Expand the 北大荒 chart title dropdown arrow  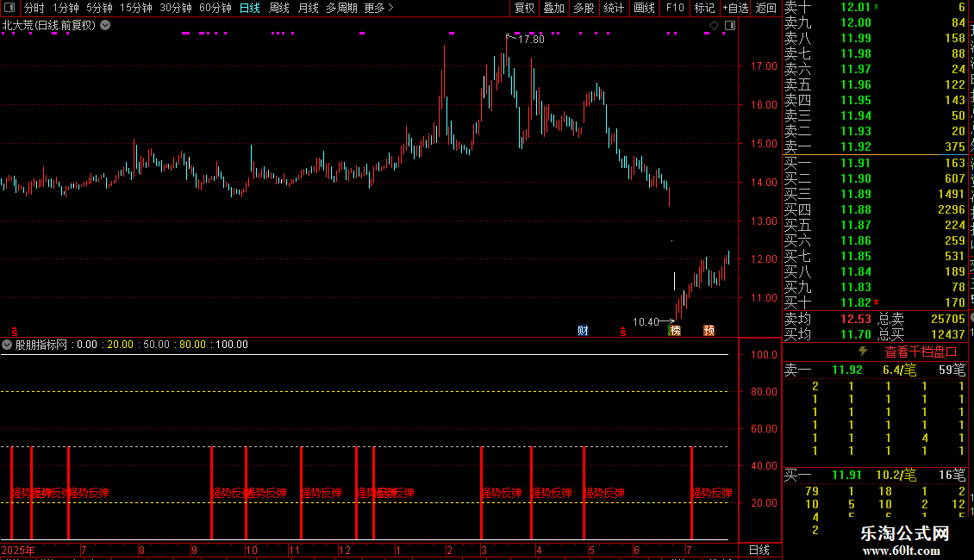click(x=106, y=25)
